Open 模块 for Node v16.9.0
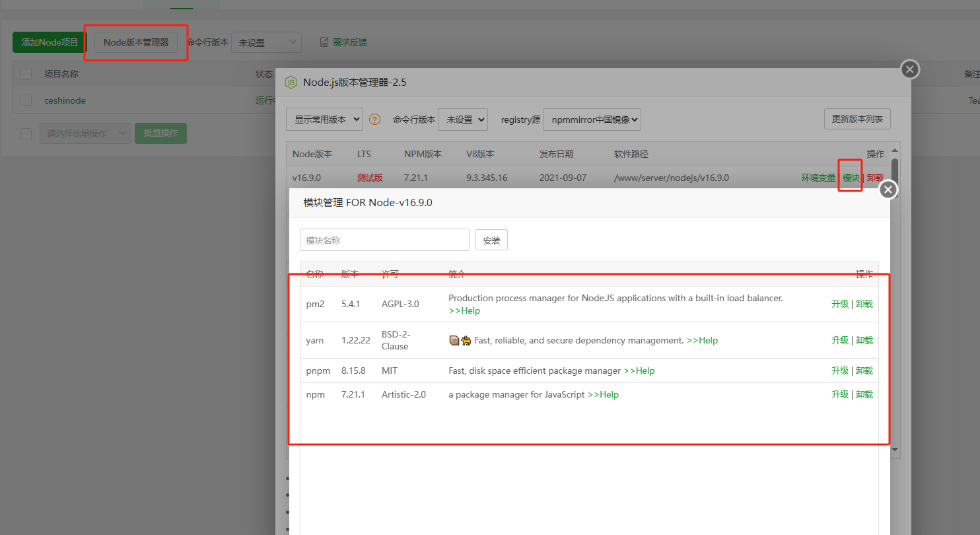Image resolution: width=980 pixels, height=535 pixels. (851, 178)
